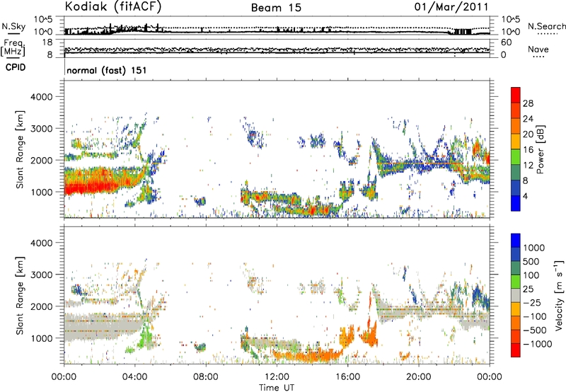
Task: Click the Velocity colorbar blue top segment
Action: (516, 241)
